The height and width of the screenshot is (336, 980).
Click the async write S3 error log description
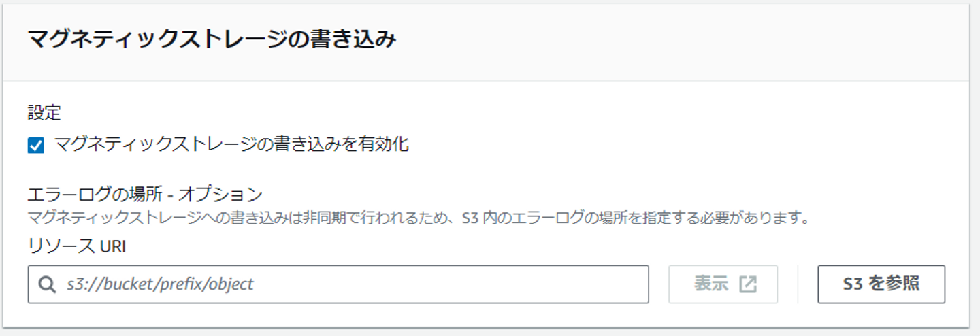click(x=416, y=219)
